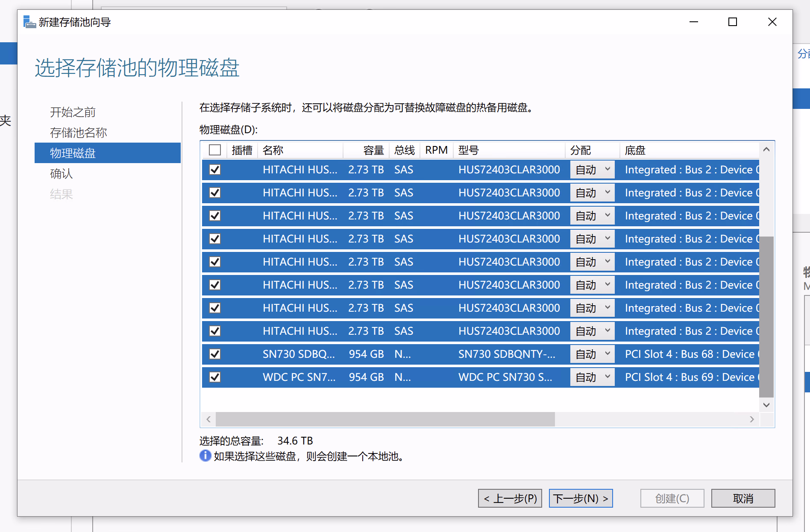The image size is (810, 532).
Task: Maximize the storage pool wizard window
Action: (732, 22)
